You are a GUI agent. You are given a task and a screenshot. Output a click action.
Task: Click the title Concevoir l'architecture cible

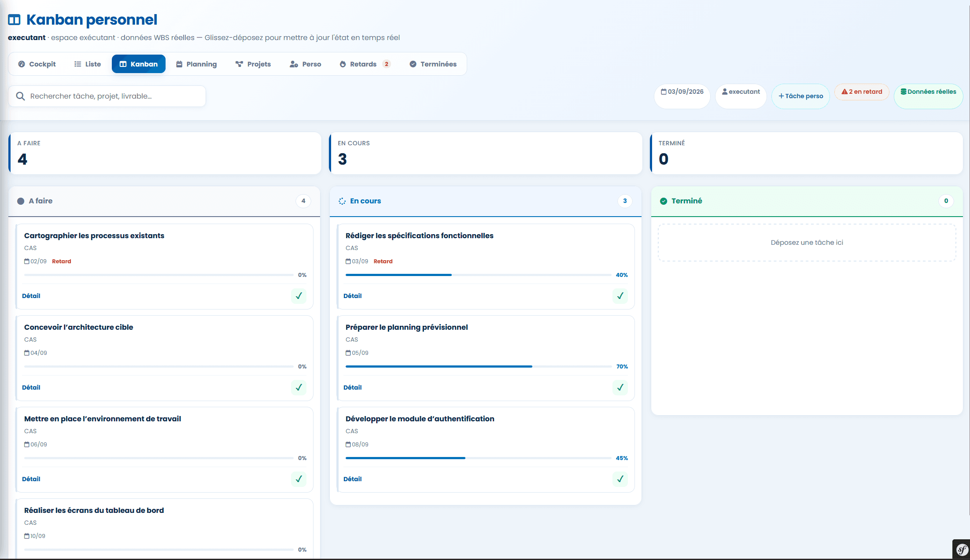click(x=78, y=327)
